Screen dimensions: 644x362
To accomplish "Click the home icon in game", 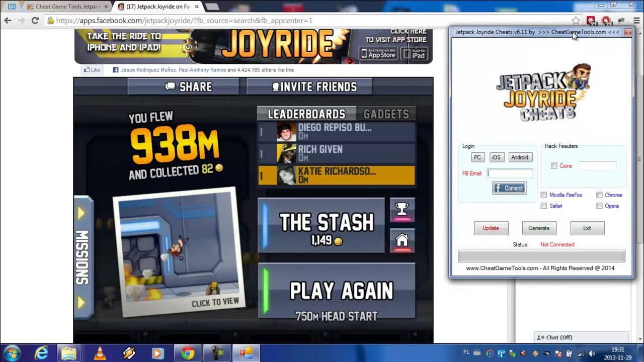I will pos(402,240).
